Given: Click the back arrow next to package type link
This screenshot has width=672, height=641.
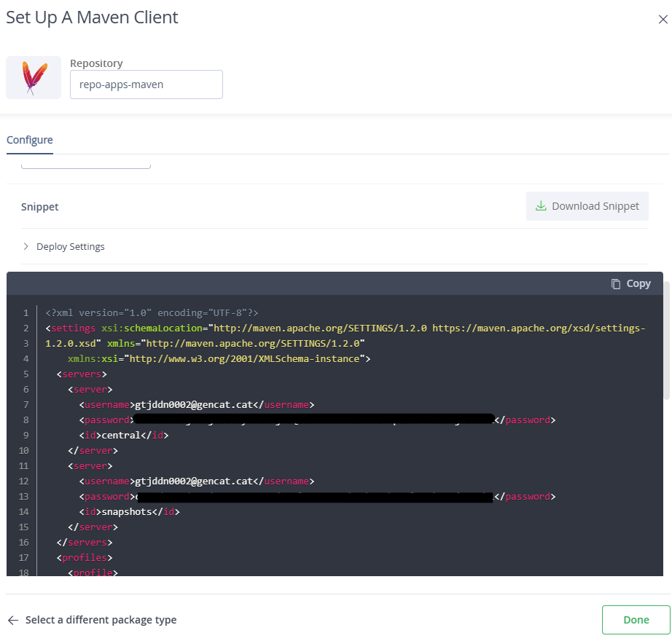Looking at the screenshot, I should click(x=12, y=619).
